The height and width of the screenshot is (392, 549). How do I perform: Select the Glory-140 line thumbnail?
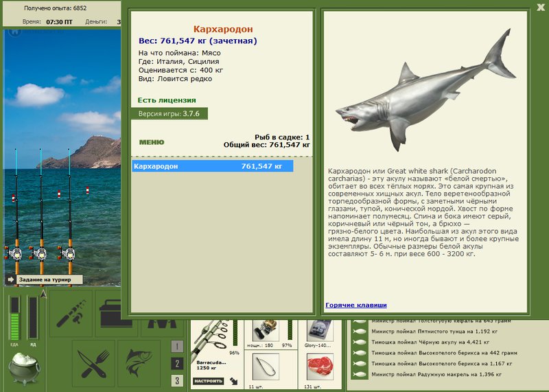pos(320,330)
